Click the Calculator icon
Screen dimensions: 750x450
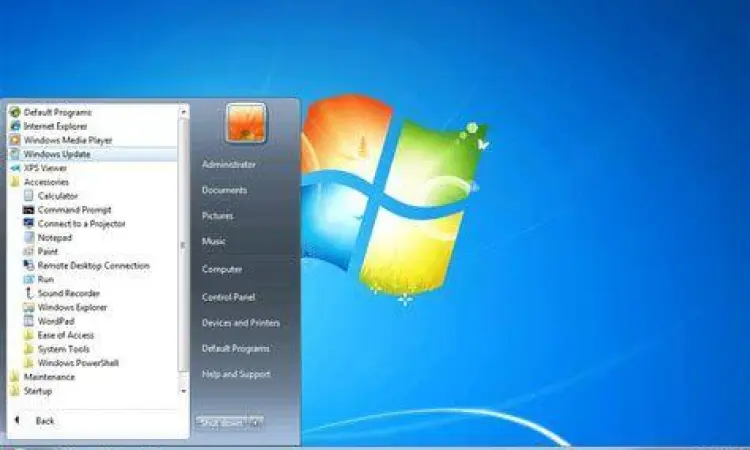coord(29,196)
